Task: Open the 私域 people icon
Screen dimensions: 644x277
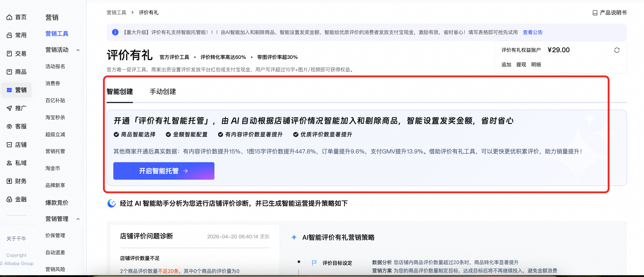Action: point(9,163)
